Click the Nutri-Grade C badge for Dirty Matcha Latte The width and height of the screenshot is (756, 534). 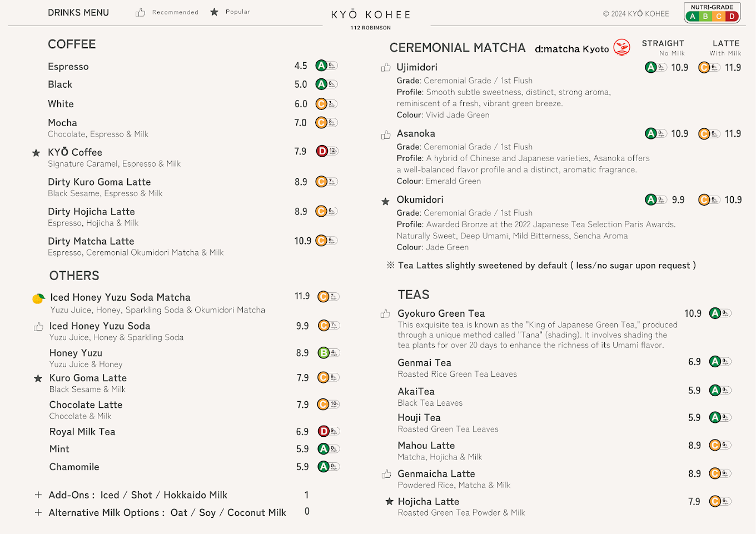pyautogui.click(x=326, y=240)
